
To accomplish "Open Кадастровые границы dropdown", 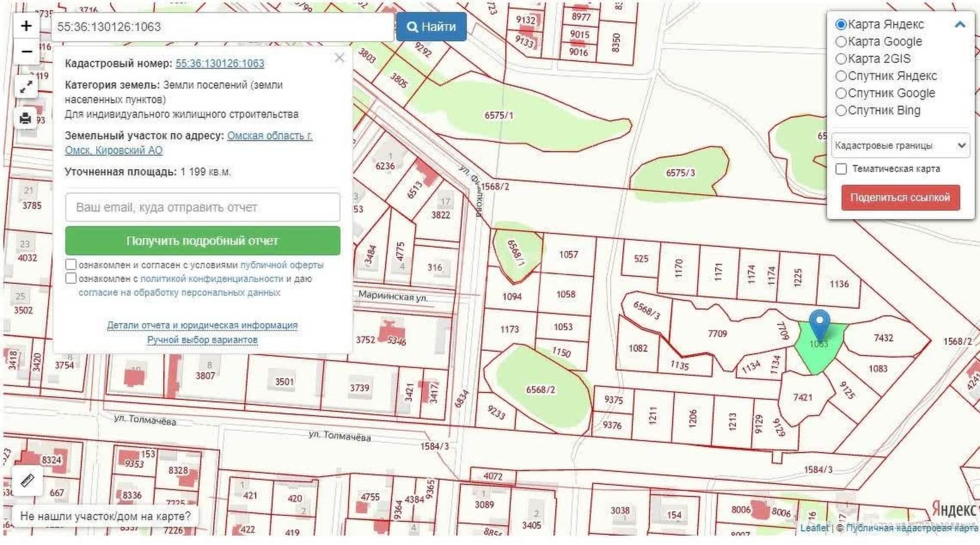I will coord(900,146).
